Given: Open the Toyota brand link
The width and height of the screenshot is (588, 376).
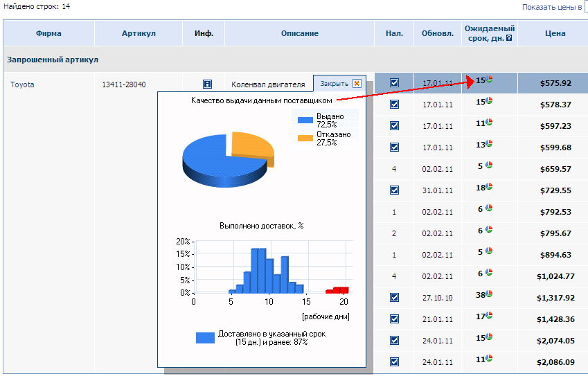Looking at the screenshot, I should (22, 84).
